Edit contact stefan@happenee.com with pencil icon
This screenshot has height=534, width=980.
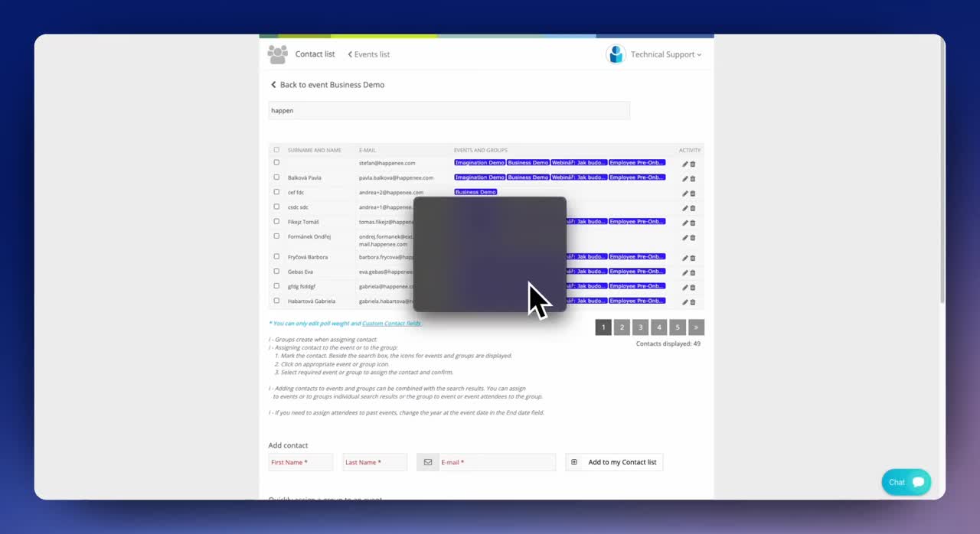(685, 164)
